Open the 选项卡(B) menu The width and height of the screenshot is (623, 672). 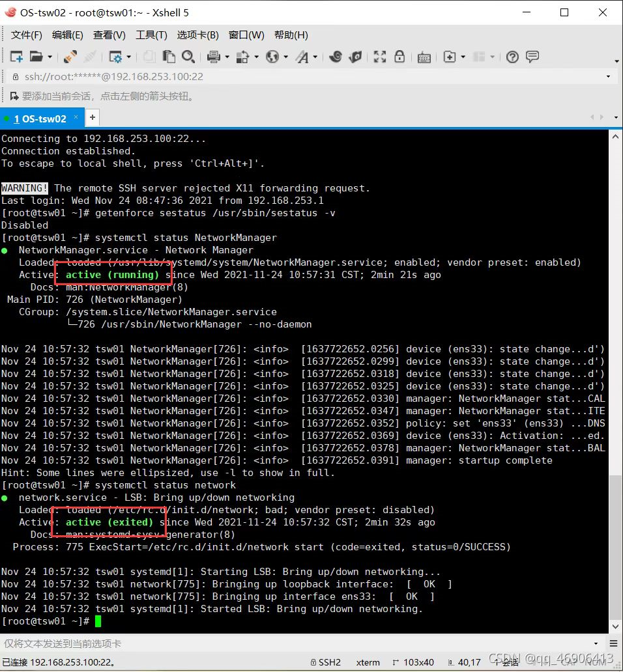coord(197,35)
